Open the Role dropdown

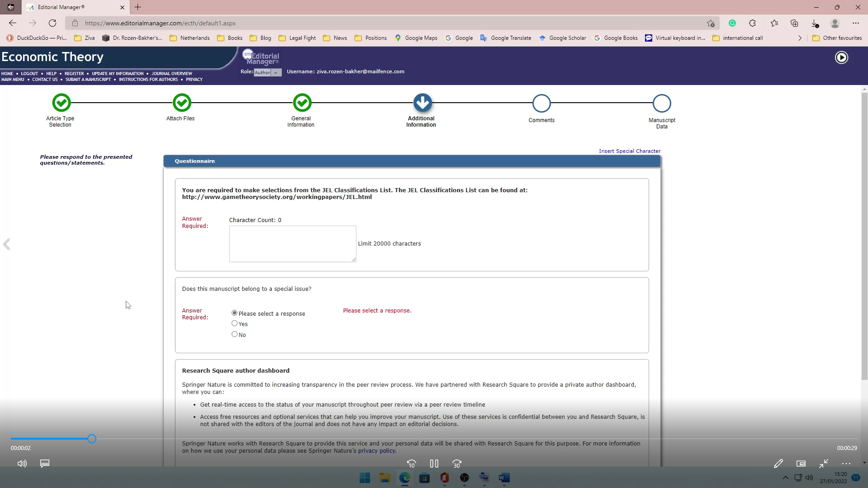267,72
